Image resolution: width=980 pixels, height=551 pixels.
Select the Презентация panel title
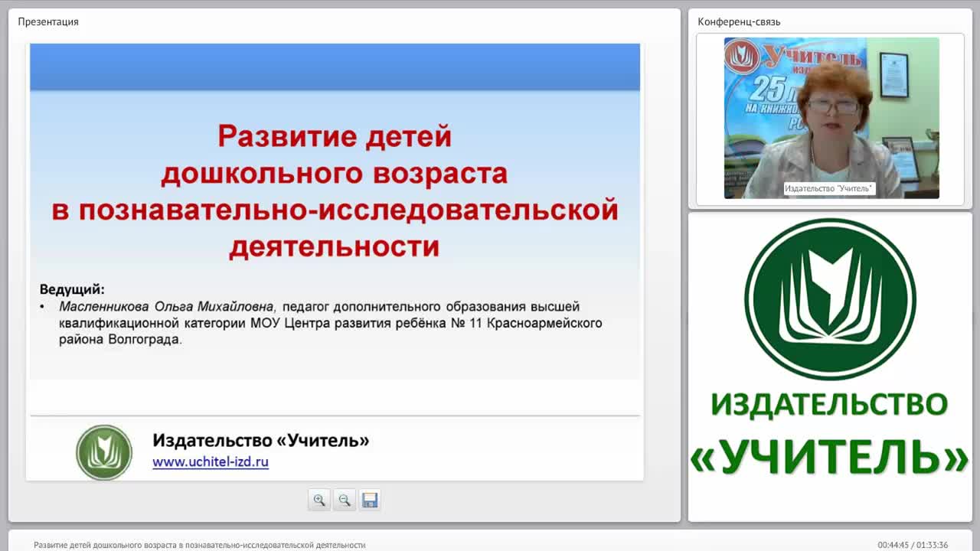coord(48,21)
